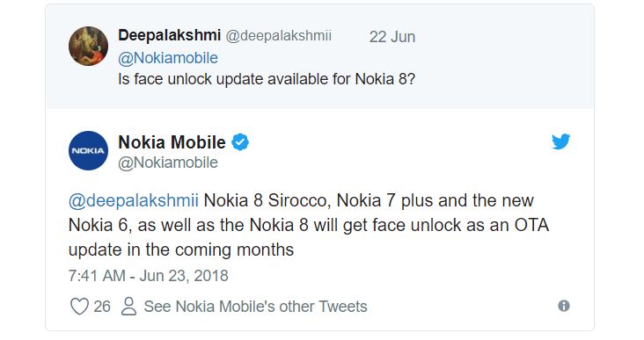Click the 26 likes count
The image size is (644, 340).
pyautogui.click(x=102, y=307)
